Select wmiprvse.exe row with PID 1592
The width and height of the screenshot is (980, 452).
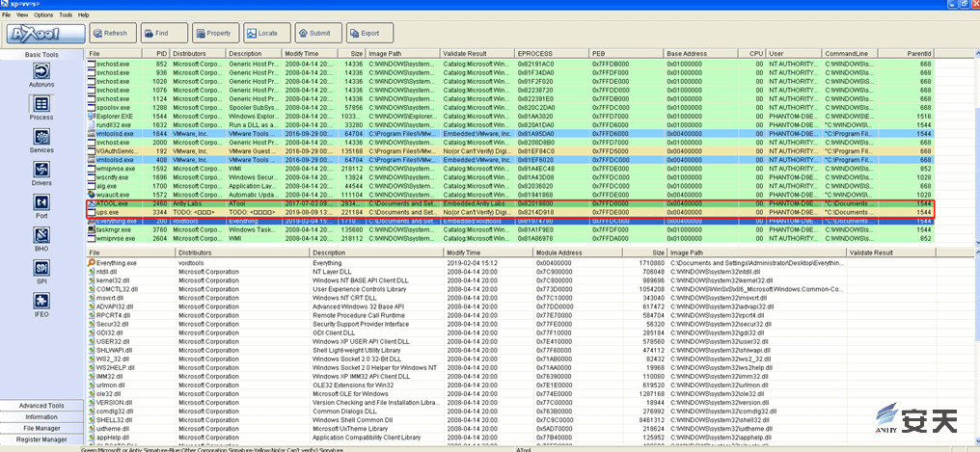[x=510, y=169]
